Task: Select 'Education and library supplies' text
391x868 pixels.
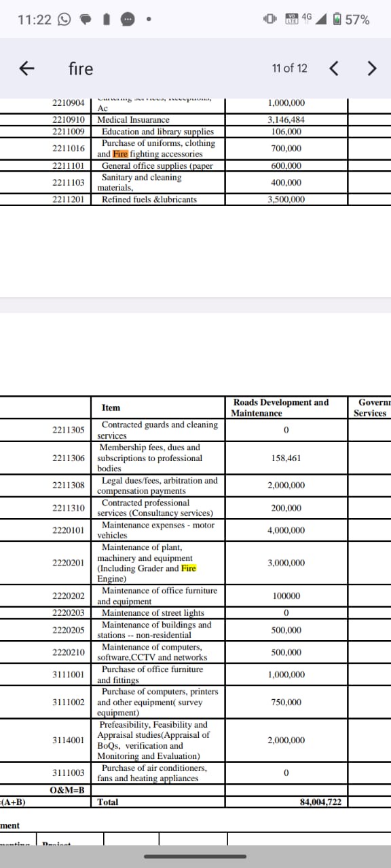Action: [157, 132]
